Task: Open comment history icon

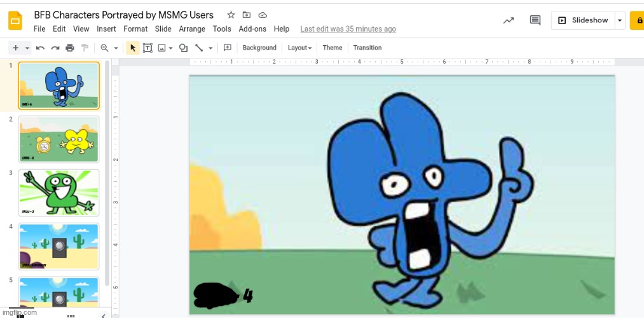Action: tap(535, 20)
